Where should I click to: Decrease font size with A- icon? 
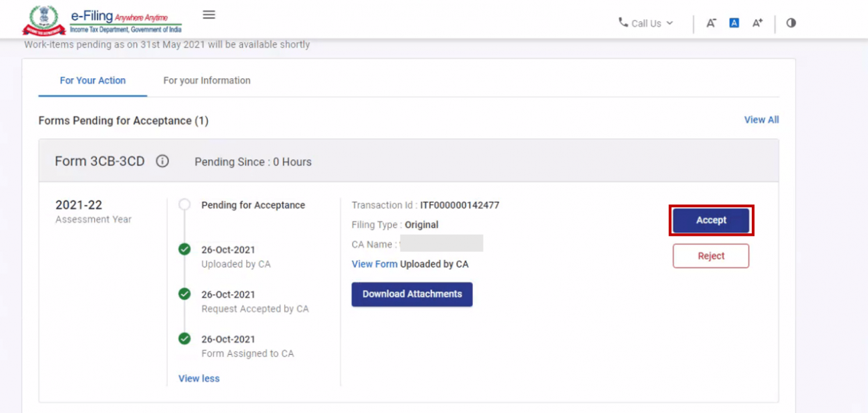711,23
